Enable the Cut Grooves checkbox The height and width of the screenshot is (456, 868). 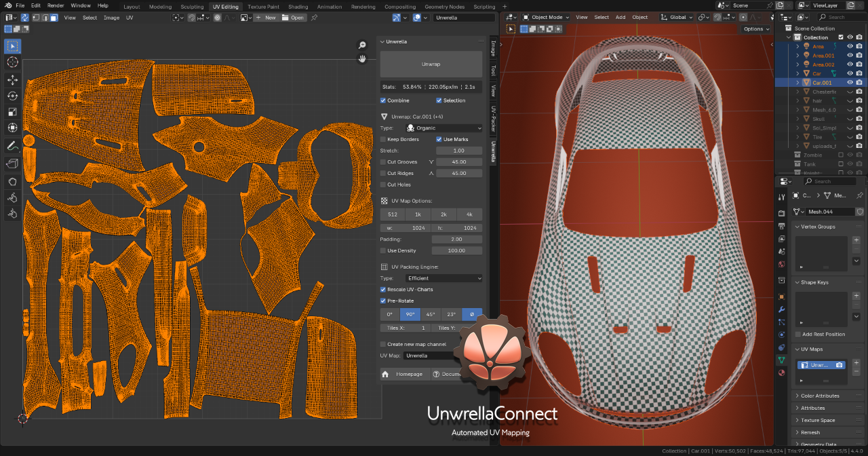[x=383, y=162]
